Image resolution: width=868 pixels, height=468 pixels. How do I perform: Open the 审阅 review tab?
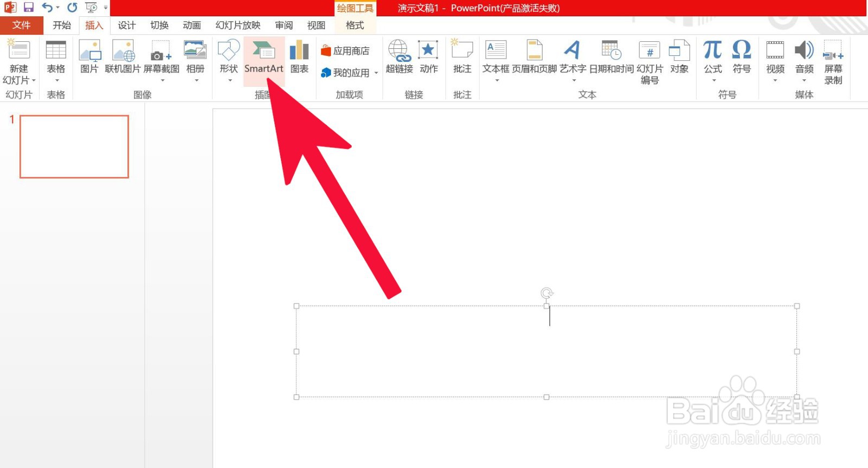[284, 25]
